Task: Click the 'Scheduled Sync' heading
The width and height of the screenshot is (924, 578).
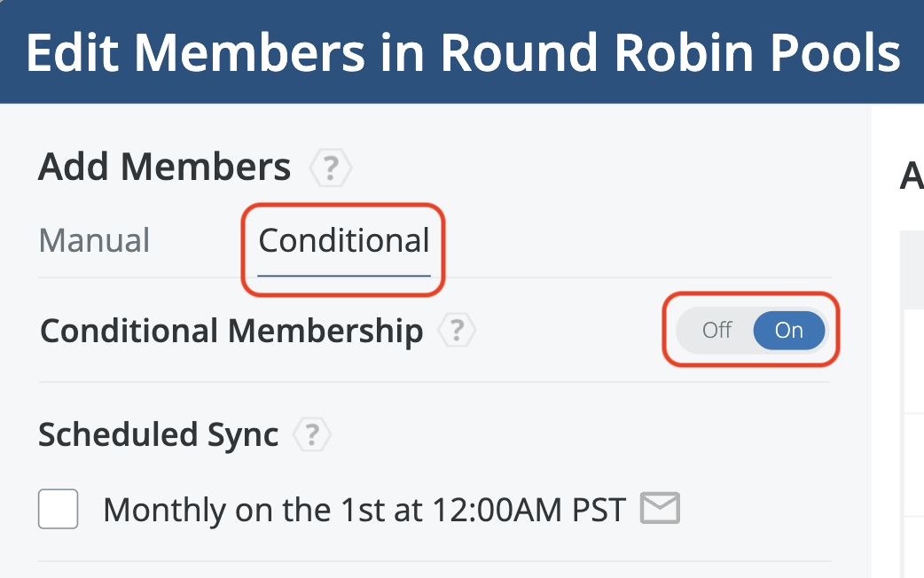Action: click(158, 434)
